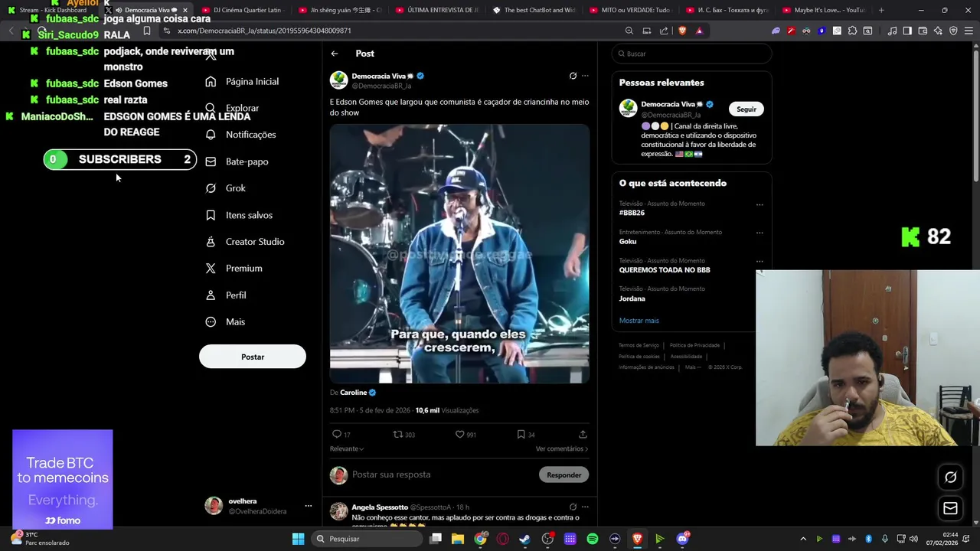This screenshot has width=980, height=551.
Task: Open Grok from the sidebar
Action: tap(226, 188)
